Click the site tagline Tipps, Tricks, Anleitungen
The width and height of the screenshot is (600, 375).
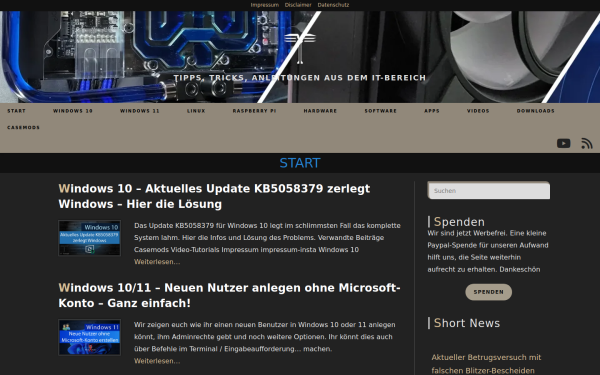coord(300,78)
